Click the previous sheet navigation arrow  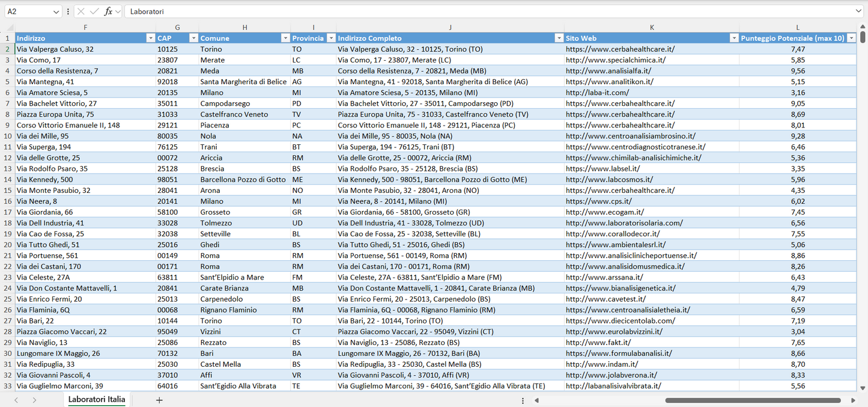pyautogui.click(x=16, y=400)
